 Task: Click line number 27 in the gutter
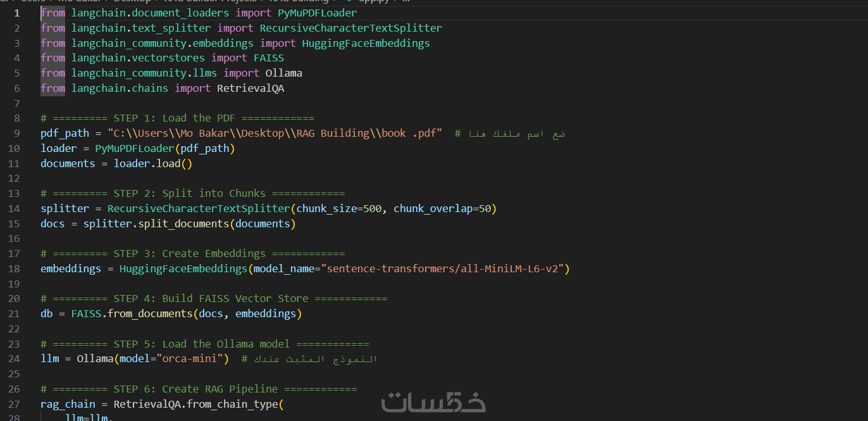(14, 404)
